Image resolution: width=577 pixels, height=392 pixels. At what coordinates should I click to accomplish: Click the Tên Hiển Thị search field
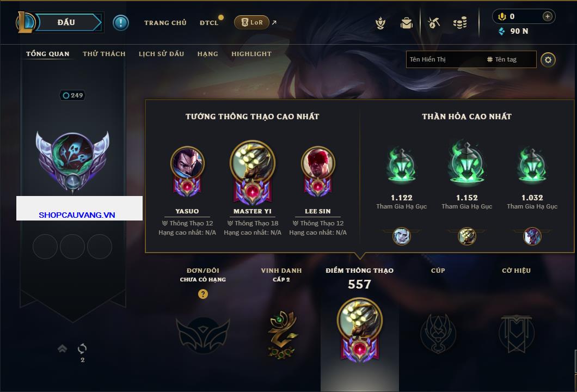point(445,59)
